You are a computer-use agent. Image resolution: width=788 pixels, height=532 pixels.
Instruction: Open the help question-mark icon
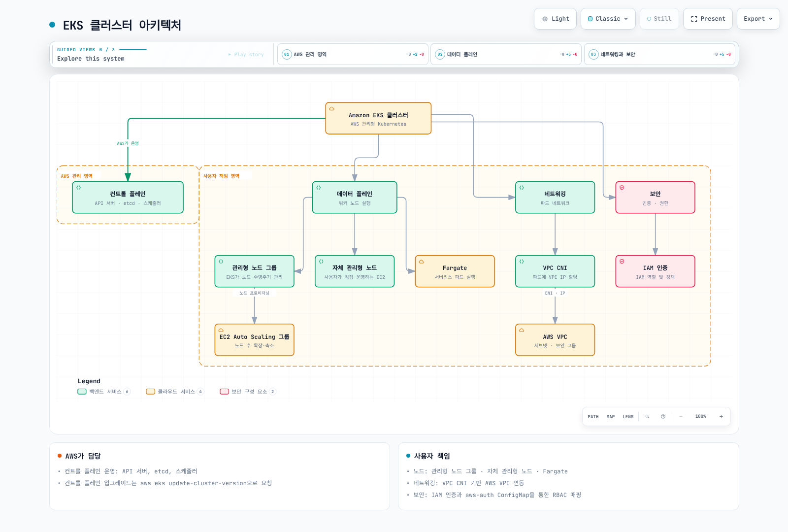[x=663, y=417]
